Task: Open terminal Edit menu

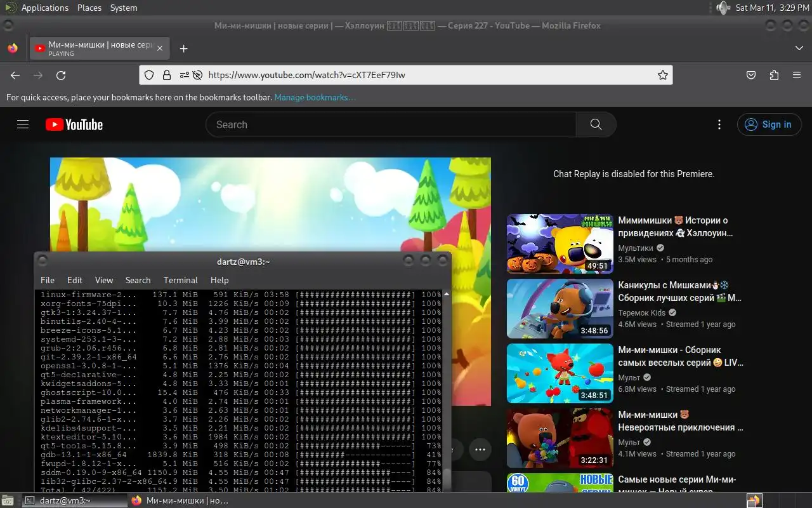Action: 75,280
